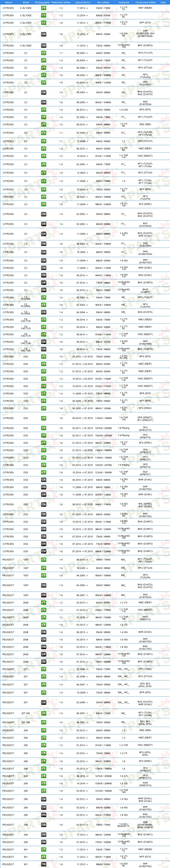
Task: Click the Lata produkcji column header
Action: click(x=82, y=2)
